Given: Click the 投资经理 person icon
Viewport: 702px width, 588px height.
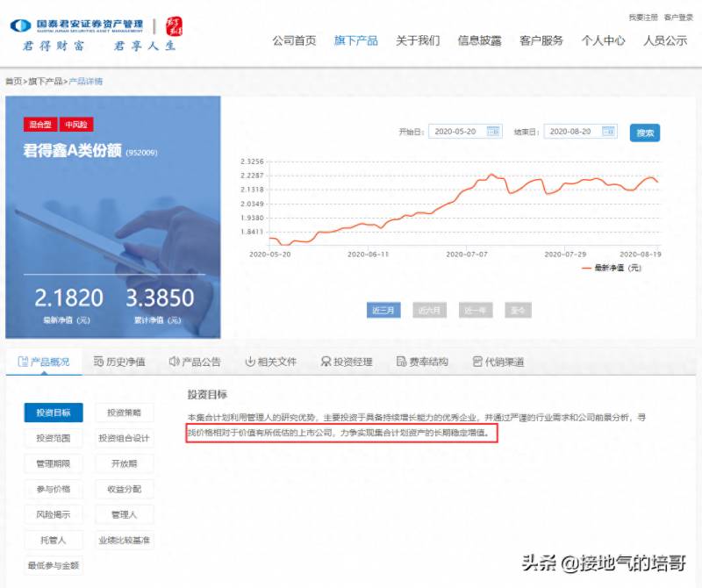Looking at the screenshot, I should [326, 362].
